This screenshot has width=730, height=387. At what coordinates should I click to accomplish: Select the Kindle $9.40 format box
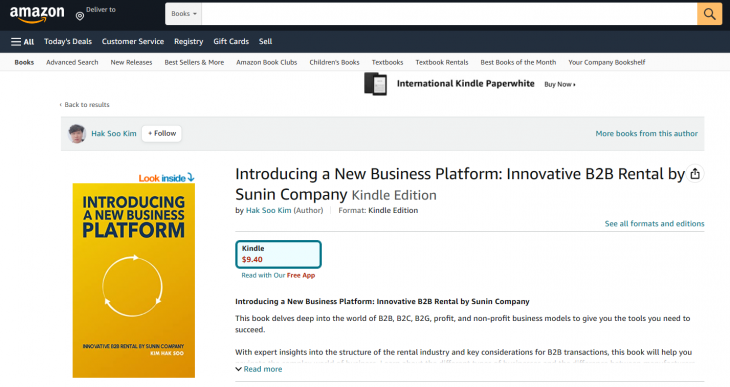tap(278, 254)
